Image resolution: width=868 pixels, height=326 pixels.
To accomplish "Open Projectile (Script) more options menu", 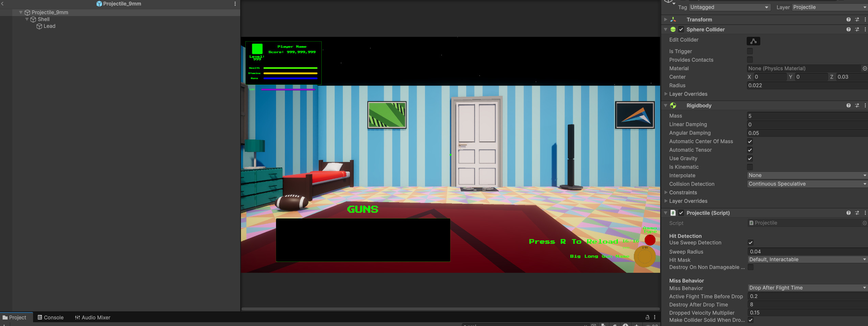I will [x=865, y=213].
